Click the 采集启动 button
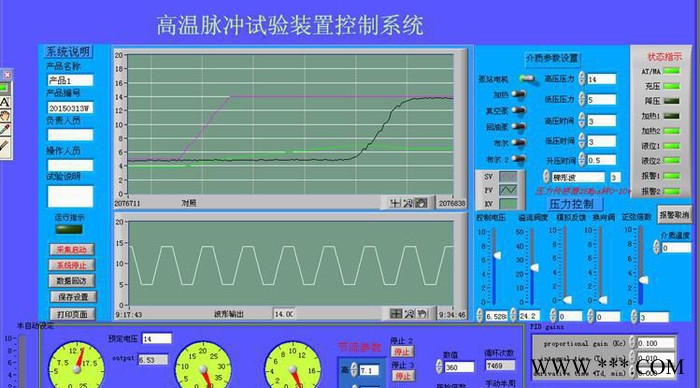This screenshot has width=700, height=388. click(x=71, y=250)
